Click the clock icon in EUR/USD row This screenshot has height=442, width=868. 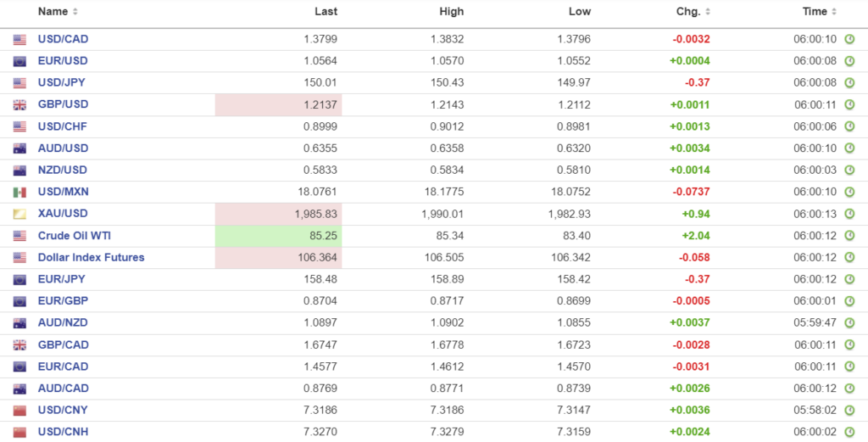849,61
